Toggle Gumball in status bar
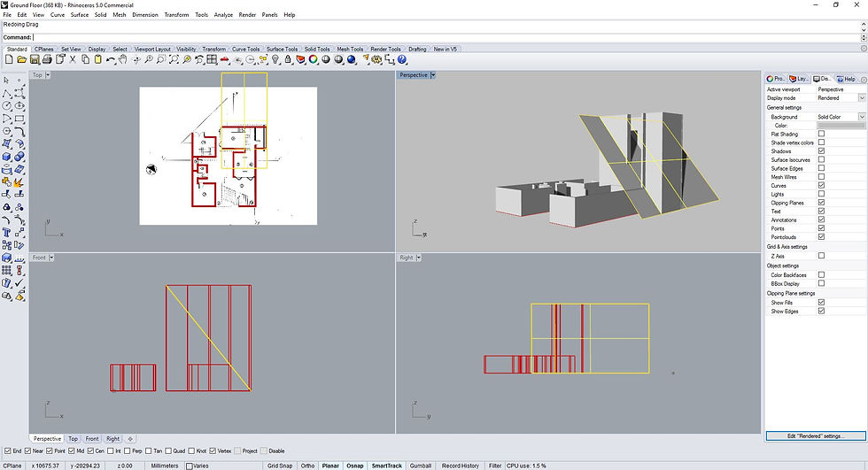The height and width of the screenshot is (470, 868). [421, 466]
